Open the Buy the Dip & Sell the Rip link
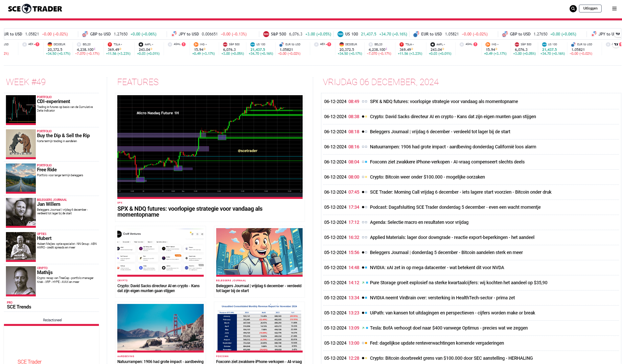 63,136
